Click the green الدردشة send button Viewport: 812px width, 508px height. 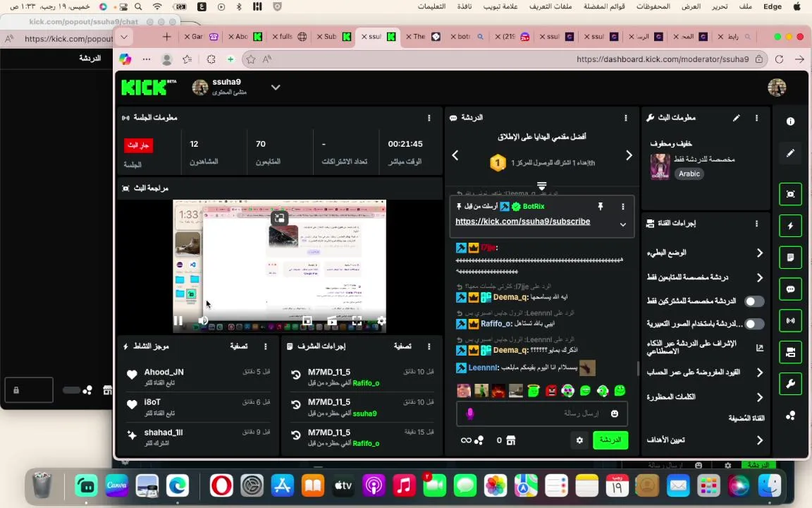pyautogui.click(x=610, y=440)
